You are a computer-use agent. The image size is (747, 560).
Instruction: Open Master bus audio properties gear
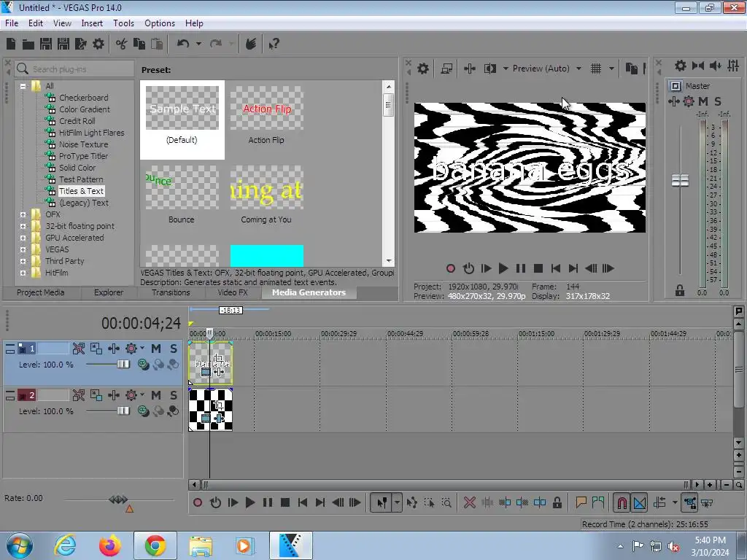point(681,66)
